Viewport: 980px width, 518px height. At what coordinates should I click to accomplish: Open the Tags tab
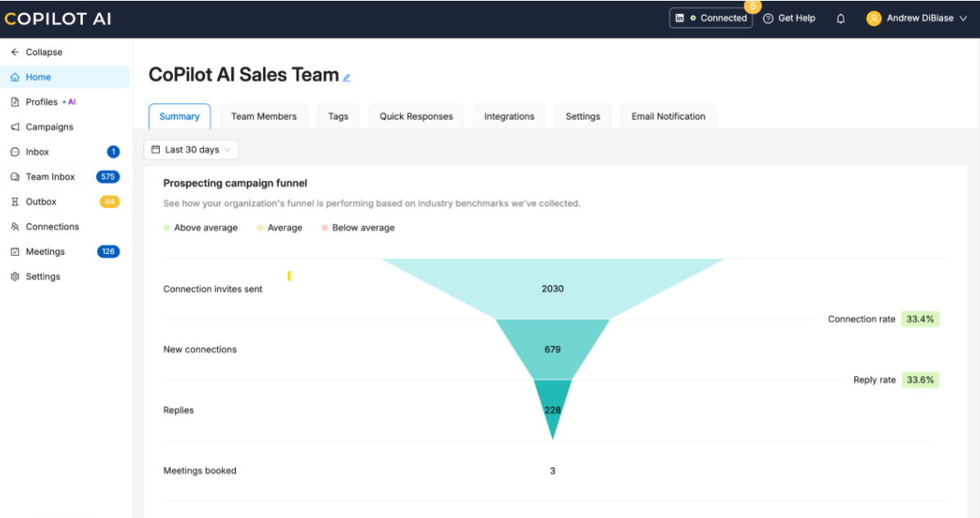coord(338,116)
